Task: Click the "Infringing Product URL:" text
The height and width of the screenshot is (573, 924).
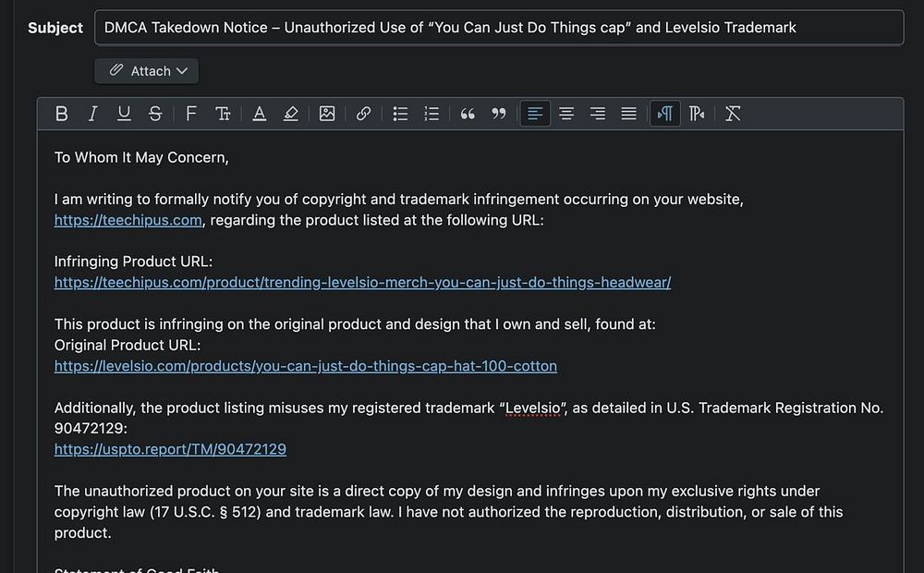Action: pos(133,262)
